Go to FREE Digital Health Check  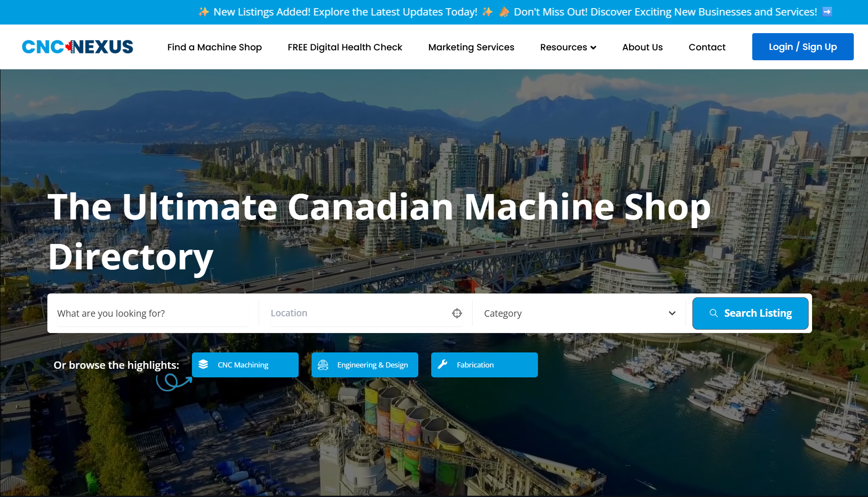(x=345, y=47)
